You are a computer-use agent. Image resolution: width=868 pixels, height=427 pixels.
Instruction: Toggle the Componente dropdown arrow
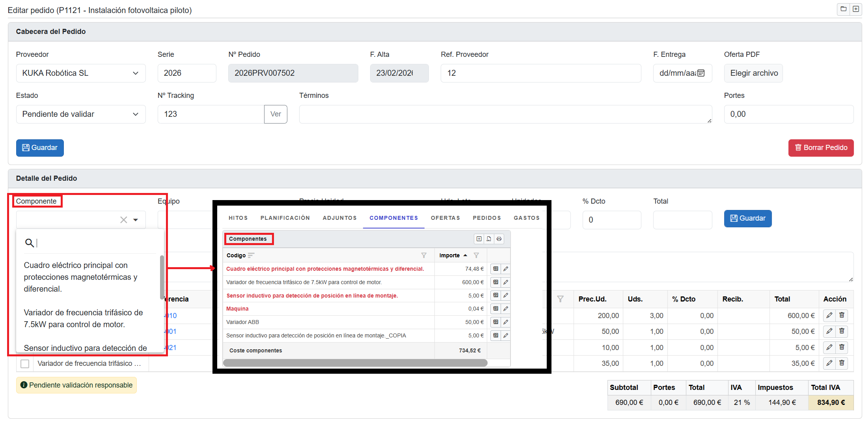[136, 220]
